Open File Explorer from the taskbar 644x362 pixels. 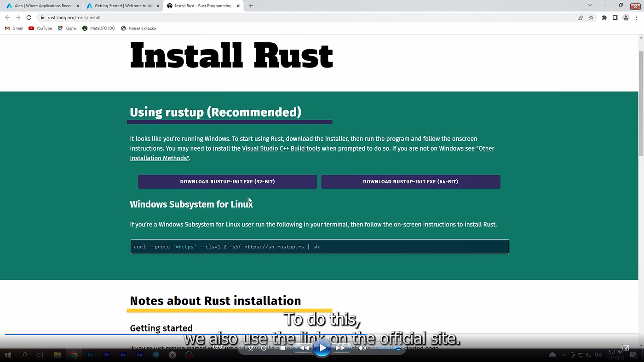click(x=57, y=355)
